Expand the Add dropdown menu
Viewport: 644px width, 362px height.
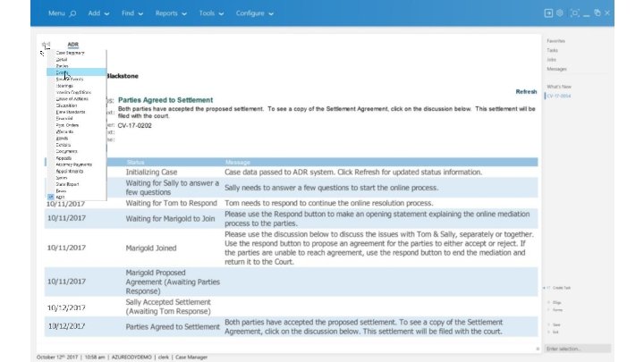98,13
